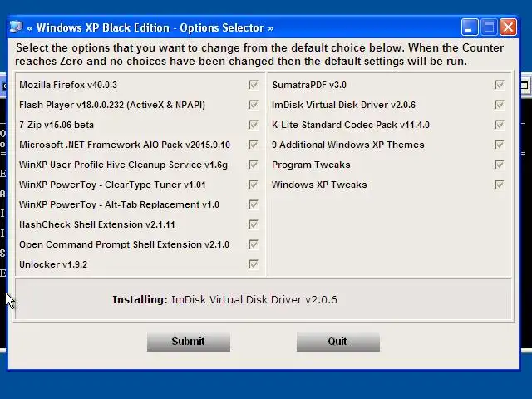Toggle the Program Tweaks checkbox

[499, 165]
